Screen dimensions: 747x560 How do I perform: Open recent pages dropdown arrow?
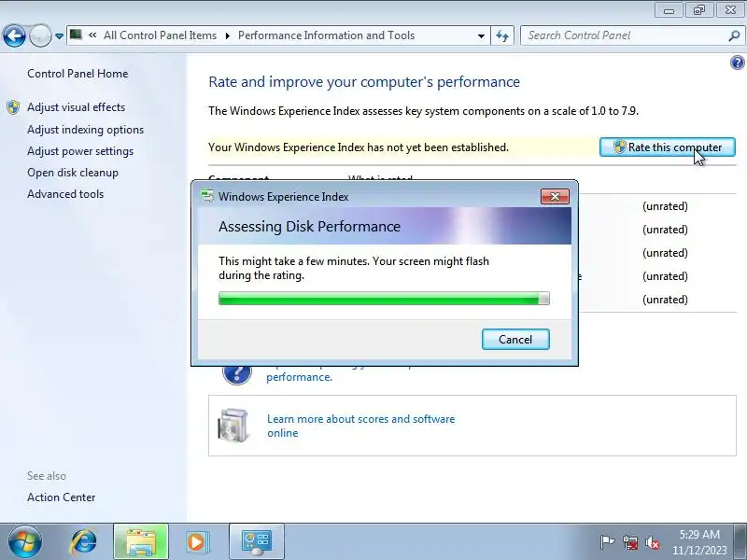coord(59,36)
